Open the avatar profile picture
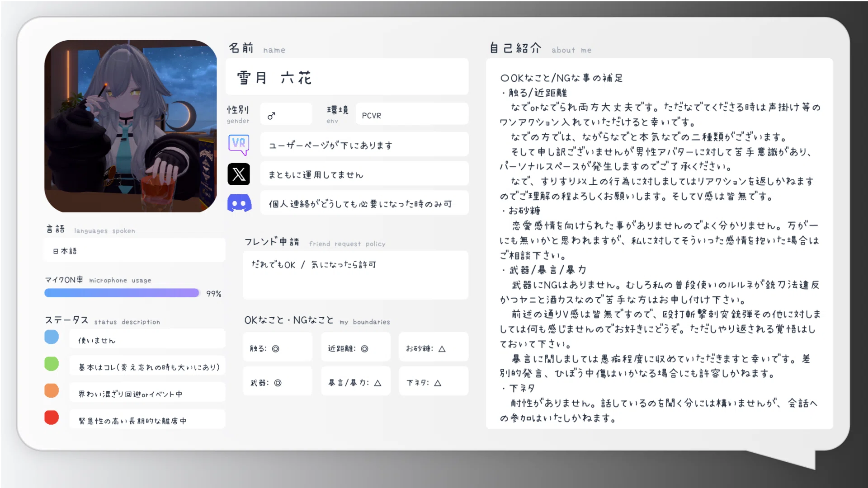The height and width of the screenshot is (488, 868). tap(130, 126)
